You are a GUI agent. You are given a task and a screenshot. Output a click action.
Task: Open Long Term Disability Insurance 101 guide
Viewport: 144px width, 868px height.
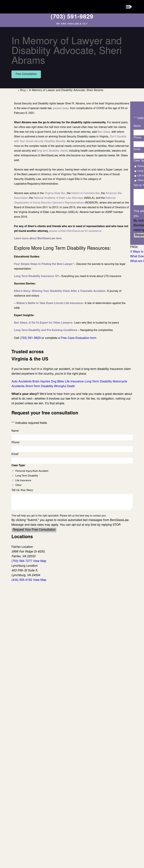(x=36, y=276)
